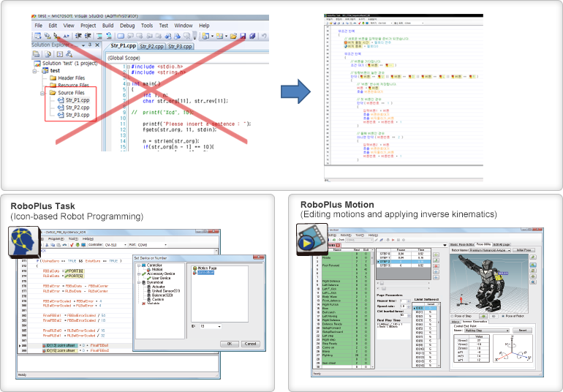
Task: Click the red check icon in RoboPlus Task
Action: point(72,245)
